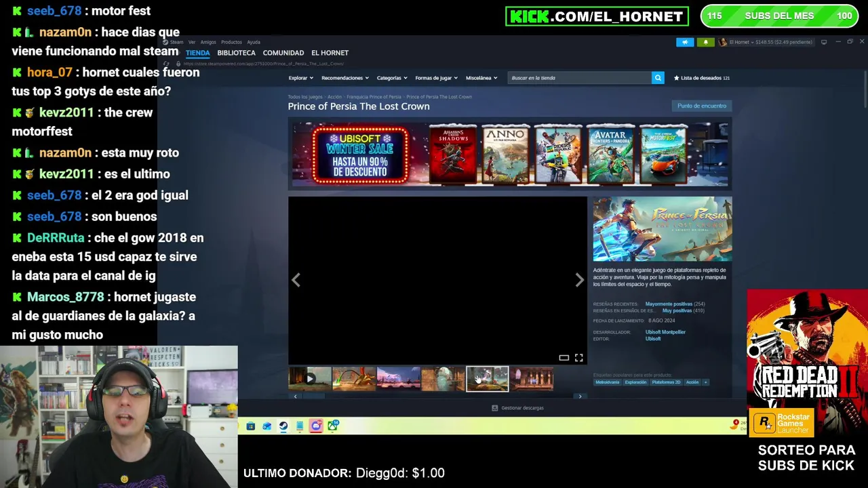Viewport: 868px width, 488px height.
Task: Open developer Ubisoft Montpellier link
Action: point(665,332)
